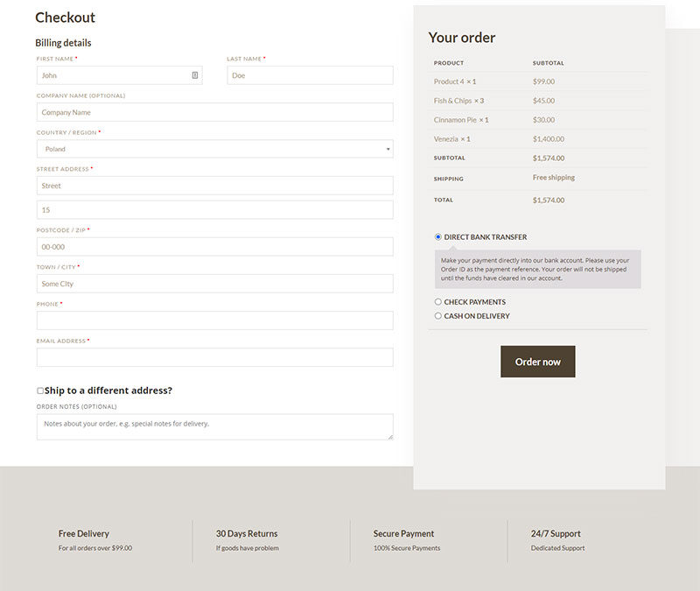The height and width of the screenshot is (591, 700).
Task: Open the Country / Region dropdown
Action: pos(214,149)
